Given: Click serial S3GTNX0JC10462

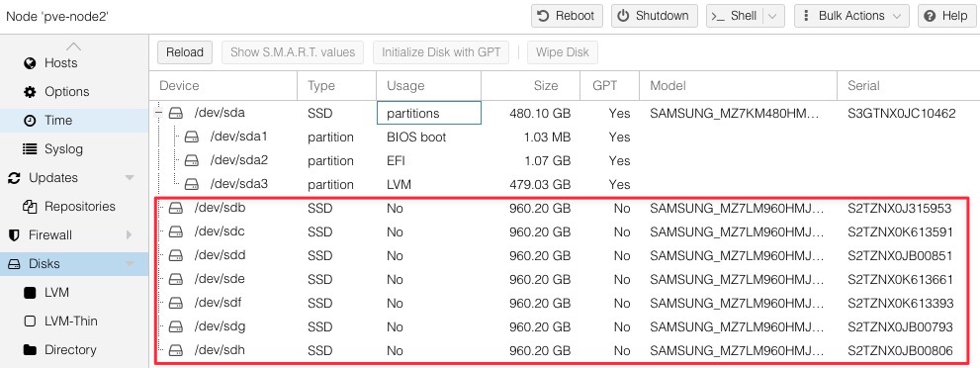Looking at the screenshot, I should point(901,114).
